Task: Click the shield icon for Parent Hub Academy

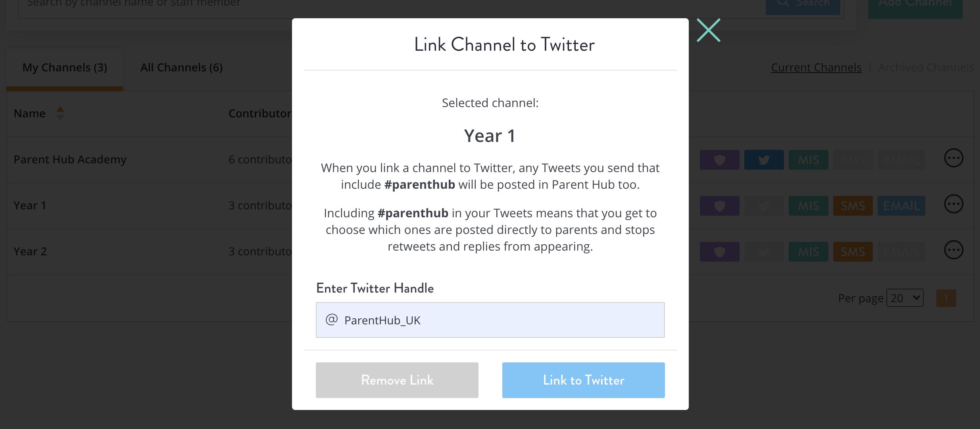Action: (x=719, y=160)
